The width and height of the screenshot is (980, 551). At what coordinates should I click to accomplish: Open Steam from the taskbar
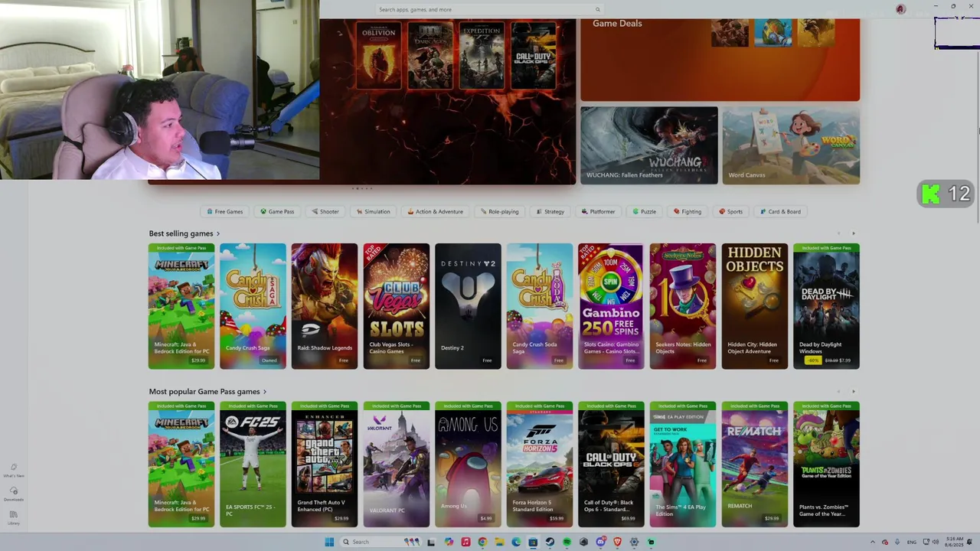coord(550,542)
